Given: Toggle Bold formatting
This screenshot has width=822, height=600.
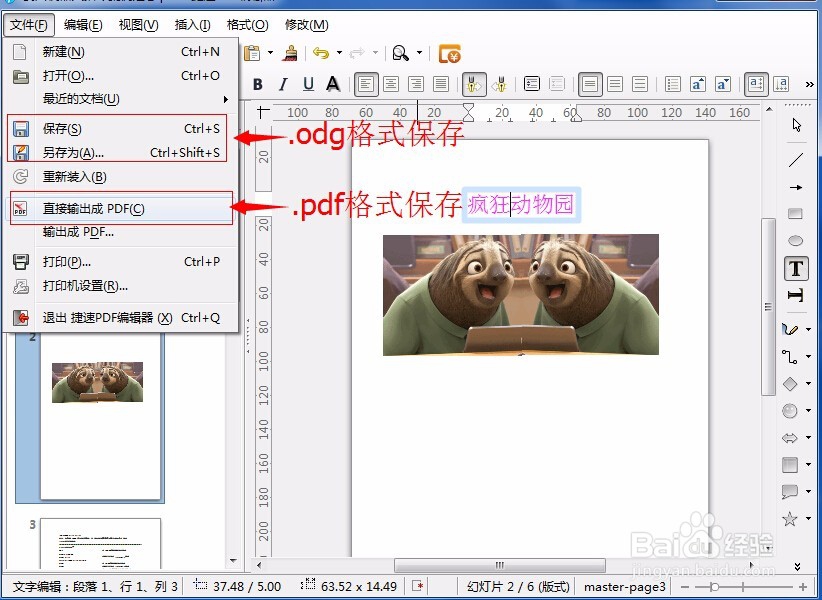Looking at the screenshot, I should (x=257, y=84).
